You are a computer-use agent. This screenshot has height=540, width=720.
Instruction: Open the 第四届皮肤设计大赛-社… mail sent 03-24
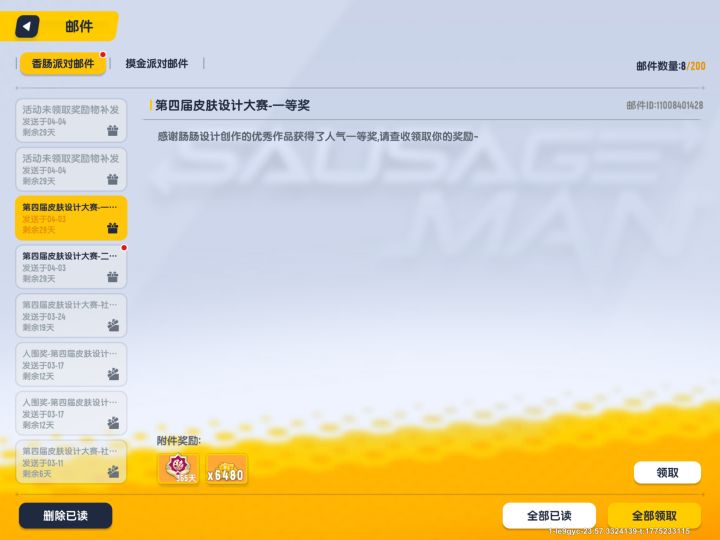pos(71,316)
